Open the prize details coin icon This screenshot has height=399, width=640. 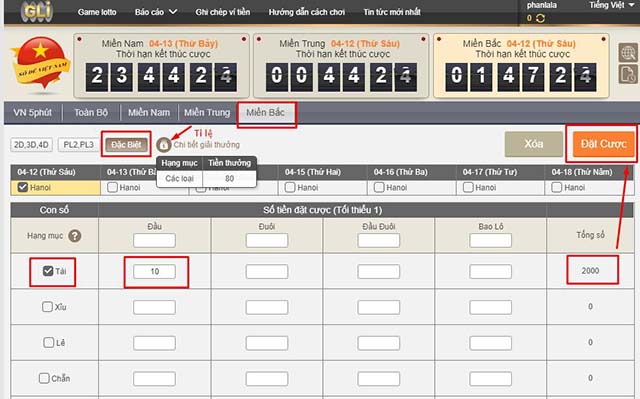point(164,144)
